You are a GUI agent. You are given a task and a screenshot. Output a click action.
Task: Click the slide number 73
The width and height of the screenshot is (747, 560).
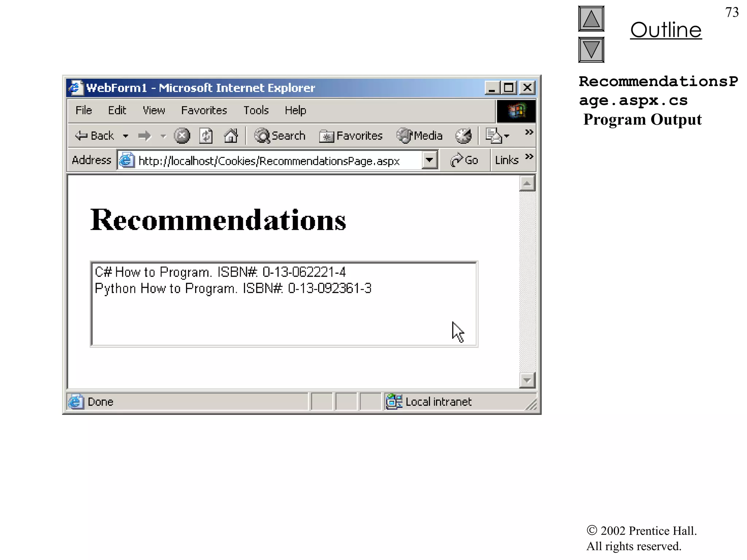coord(732,12)
